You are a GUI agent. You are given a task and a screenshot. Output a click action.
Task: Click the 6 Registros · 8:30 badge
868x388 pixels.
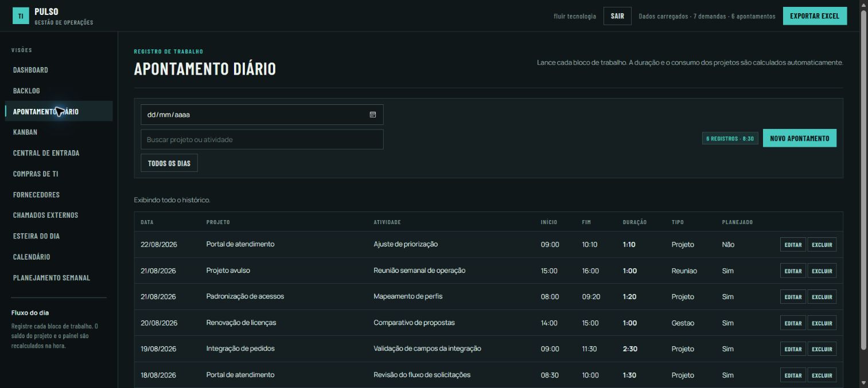(730, 139)
